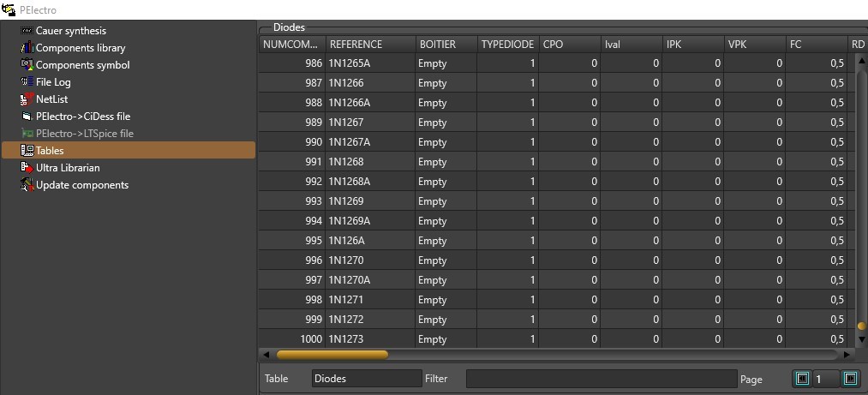Click the PElectro->CiDess file icon
The image size is (868, 395).
[27, 117]
